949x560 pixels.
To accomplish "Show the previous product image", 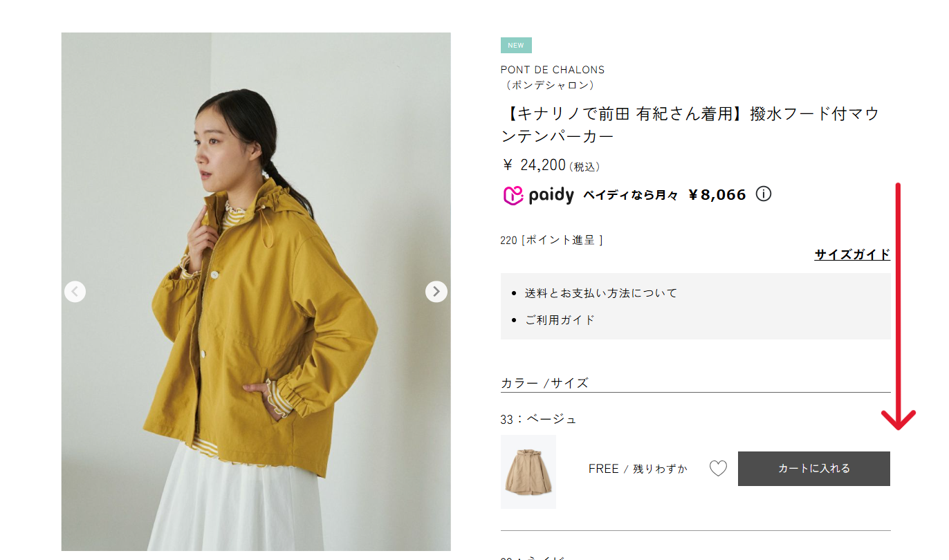I will [75, 292].
